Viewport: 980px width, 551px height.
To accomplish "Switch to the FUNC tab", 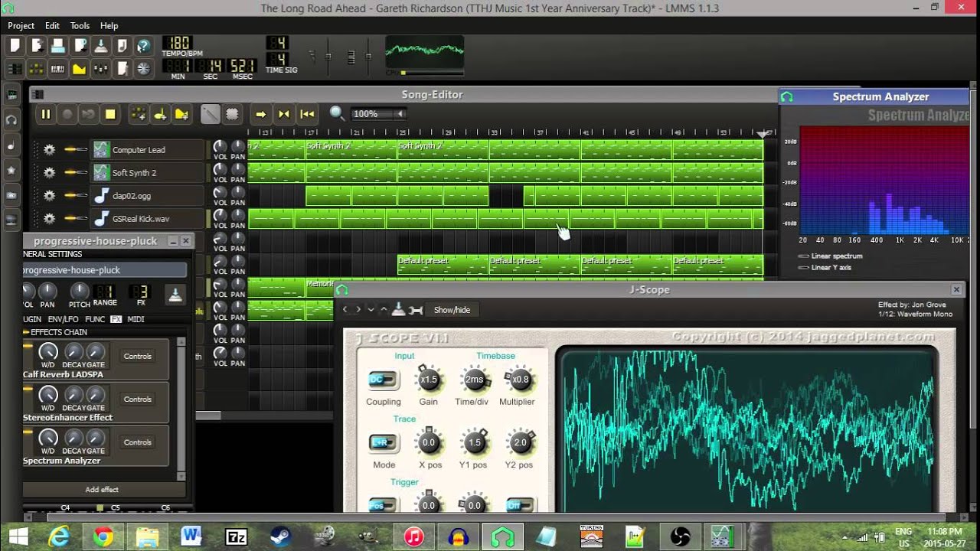I will coord(95,319).
